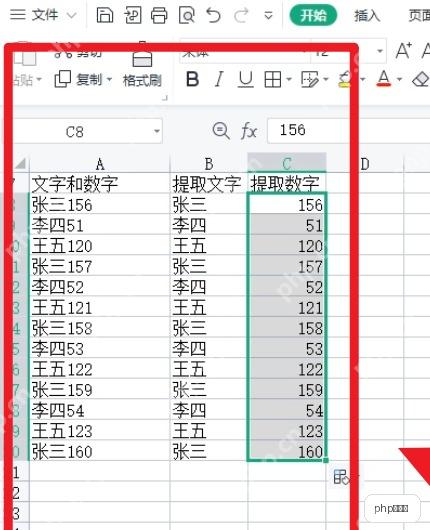Apply red font color

(x=384, y=78)
